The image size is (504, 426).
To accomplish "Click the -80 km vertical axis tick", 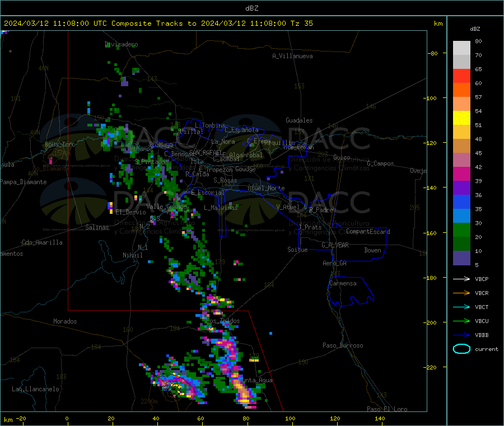I will coord(433,53).
